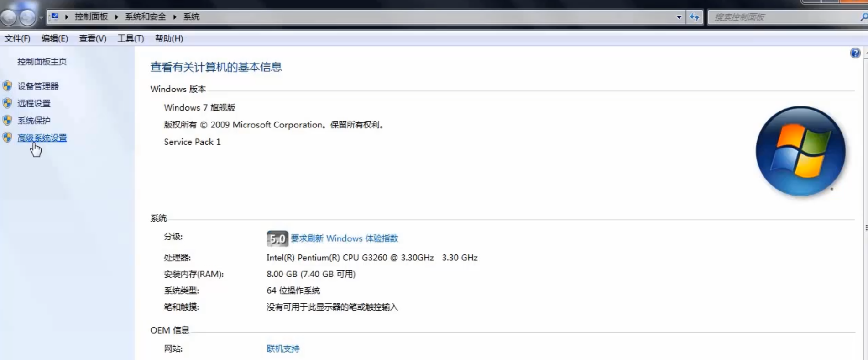Click the Windows 版本 section header
868x360 pixels.
(x=178, y=89)
